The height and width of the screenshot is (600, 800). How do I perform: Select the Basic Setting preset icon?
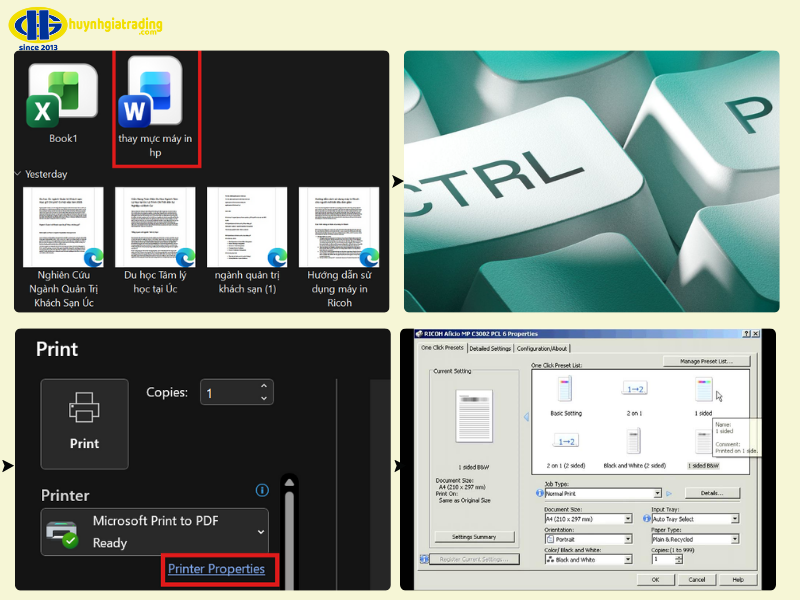click(x=565, y=390)
